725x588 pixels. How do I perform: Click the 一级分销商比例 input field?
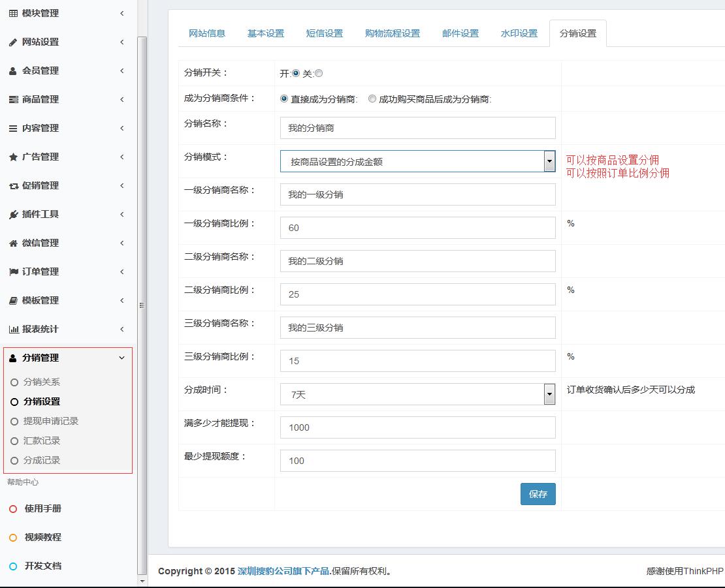[417, 228]
